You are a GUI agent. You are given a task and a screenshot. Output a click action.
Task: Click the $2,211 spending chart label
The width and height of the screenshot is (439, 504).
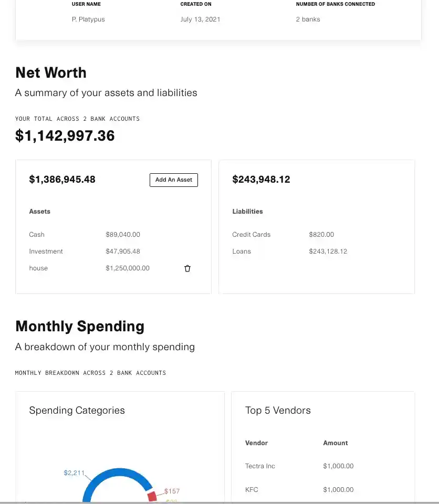[x=74, y=473]
